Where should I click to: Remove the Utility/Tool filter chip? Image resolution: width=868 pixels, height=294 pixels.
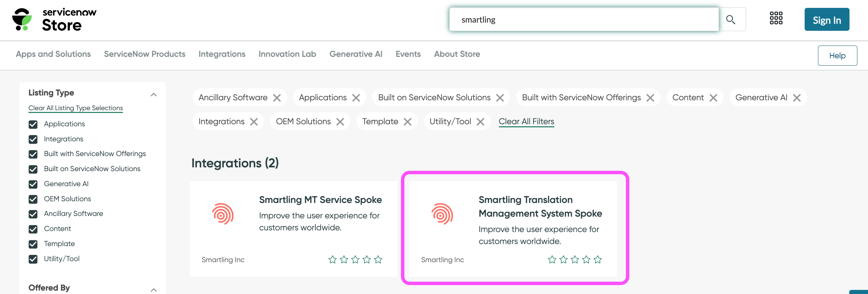[480, 122]
